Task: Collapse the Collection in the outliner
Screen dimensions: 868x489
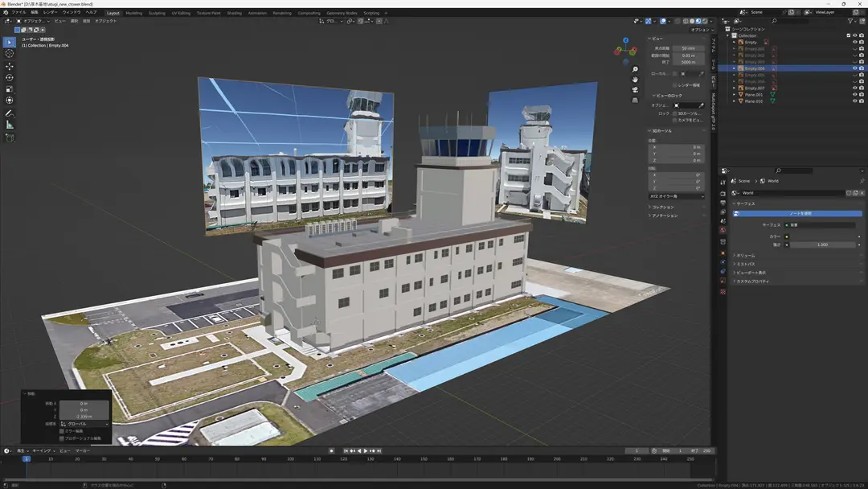Action: coord(728,35)
